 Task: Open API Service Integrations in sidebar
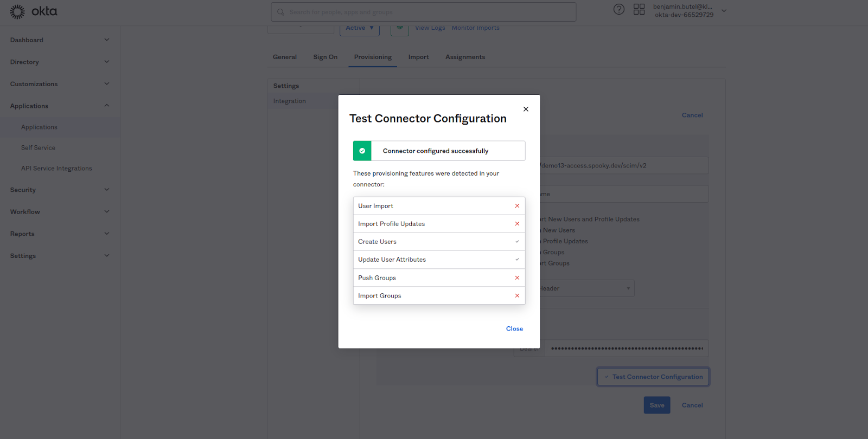coord(56,169)
